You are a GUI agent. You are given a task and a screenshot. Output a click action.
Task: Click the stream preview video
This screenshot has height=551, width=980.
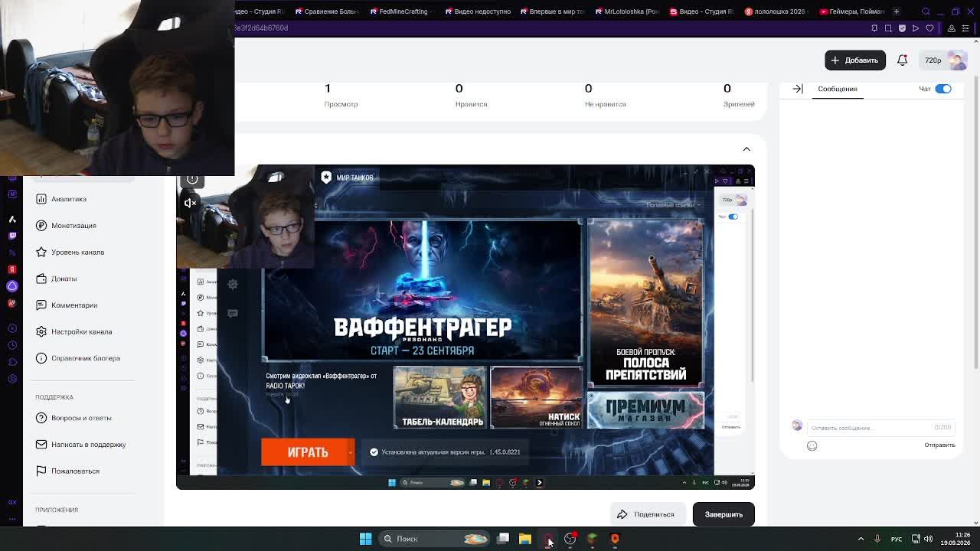point(465,327)
